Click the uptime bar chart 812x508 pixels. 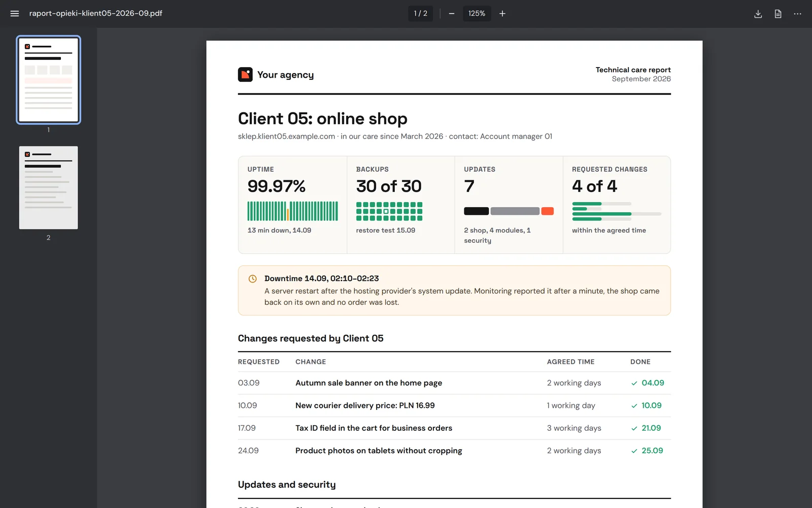coord(293,211)
